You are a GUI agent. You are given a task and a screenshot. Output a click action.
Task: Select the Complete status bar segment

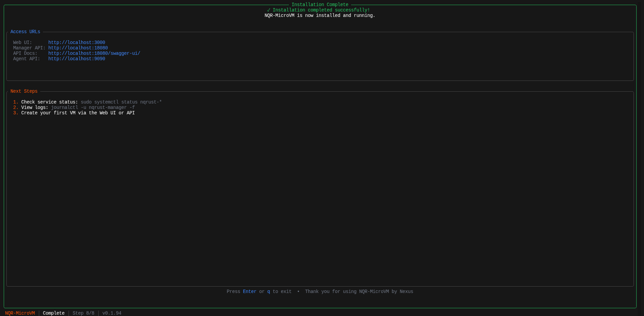(x=54, y=313)
